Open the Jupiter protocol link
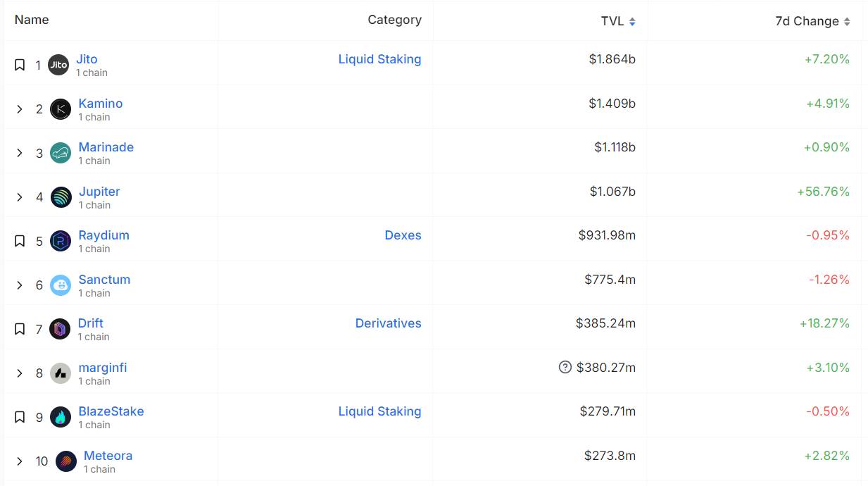This screenshot has height=486, width=868. [x=99, y=192]
